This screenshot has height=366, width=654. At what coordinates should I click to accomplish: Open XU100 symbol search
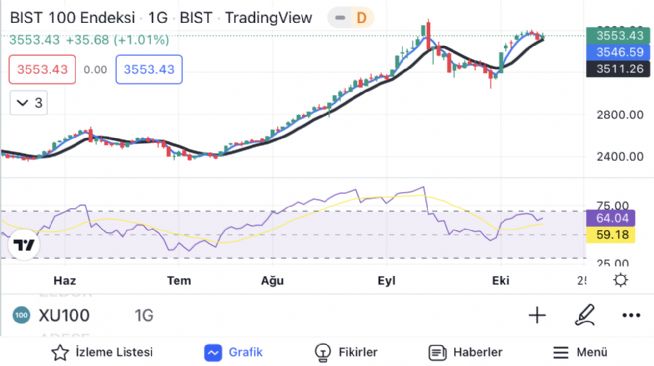pyautogui.click(x=64, y=316)
